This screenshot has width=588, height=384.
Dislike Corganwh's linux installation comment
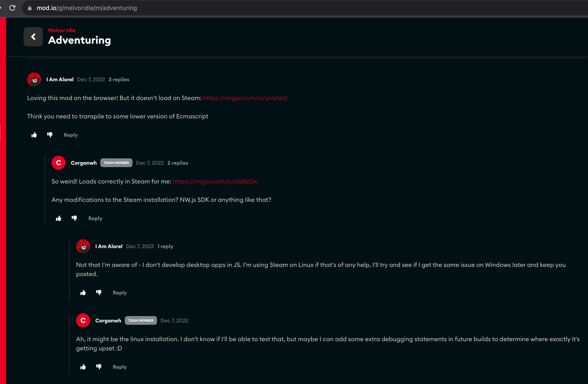pyautogui.click(x=99, y=367)
